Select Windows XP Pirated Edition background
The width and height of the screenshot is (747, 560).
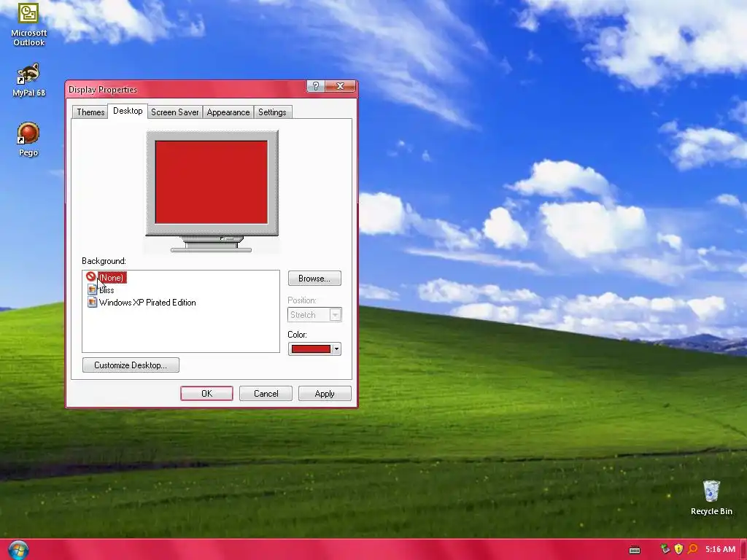(x=147, y=303)
